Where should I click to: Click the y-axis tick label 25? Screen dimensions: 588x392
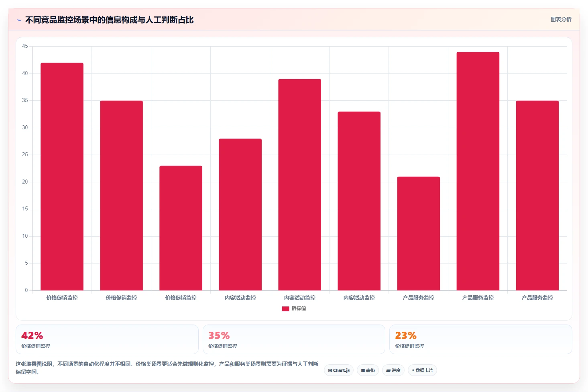tap(25, 155)
